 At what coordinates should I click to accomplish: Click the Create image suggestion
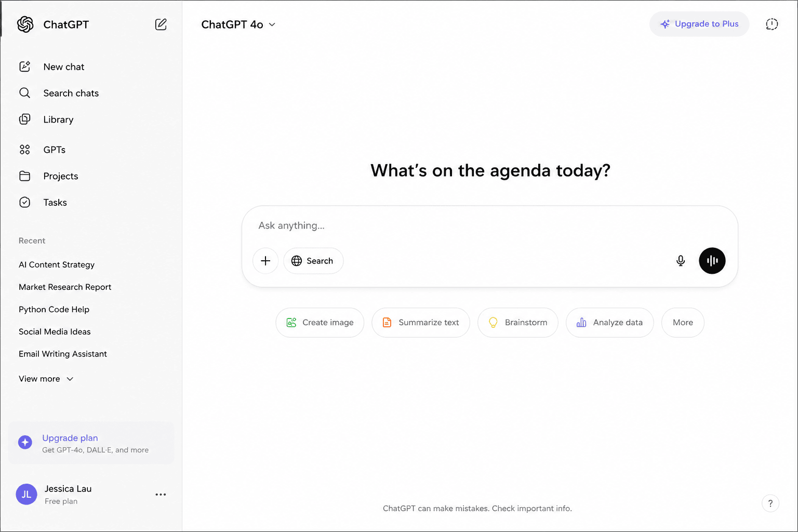point(320,323)
